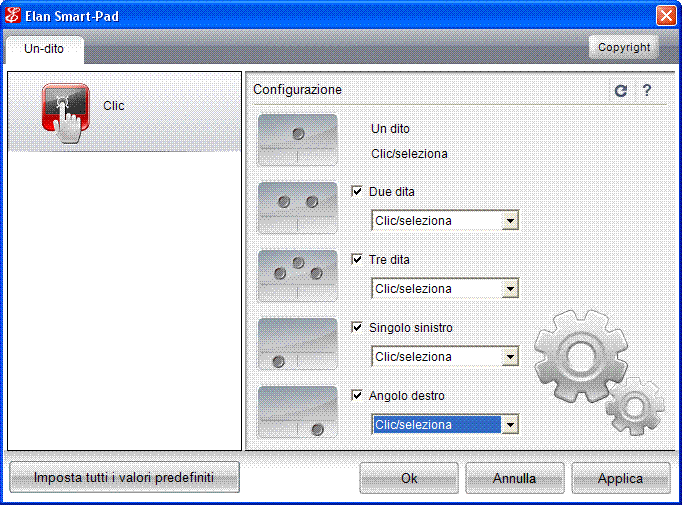This screenshot has height=505, width=682.
Task: Select the bottom-right corner touchpad image
Action: point(298,412)
